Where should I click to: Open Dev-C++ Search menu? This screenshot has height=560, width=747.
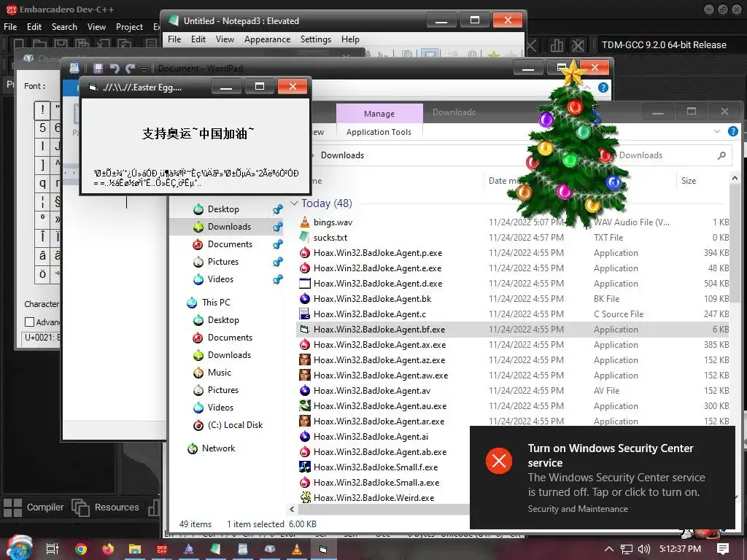click(64, 27)
